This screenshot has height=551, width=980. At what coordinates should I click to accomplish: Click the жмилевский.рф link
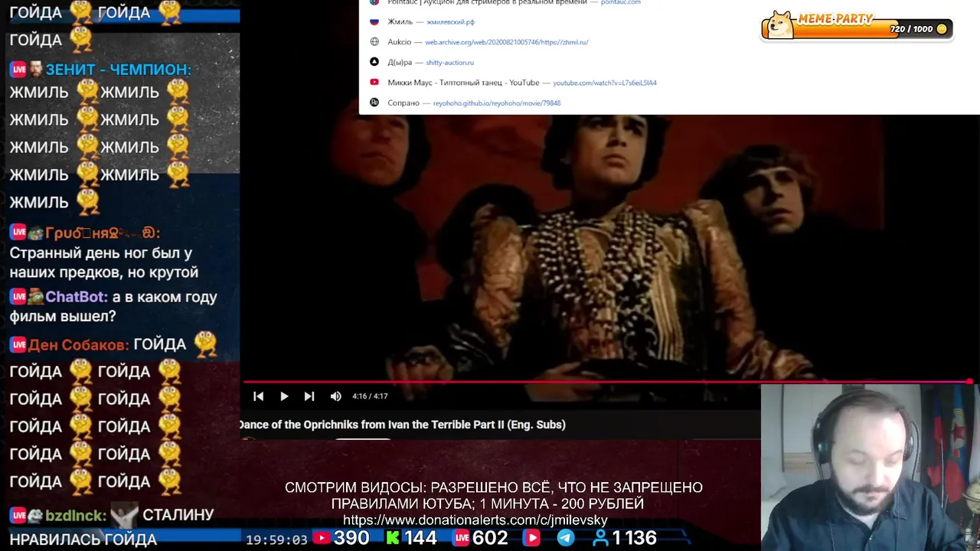[450, 22]
